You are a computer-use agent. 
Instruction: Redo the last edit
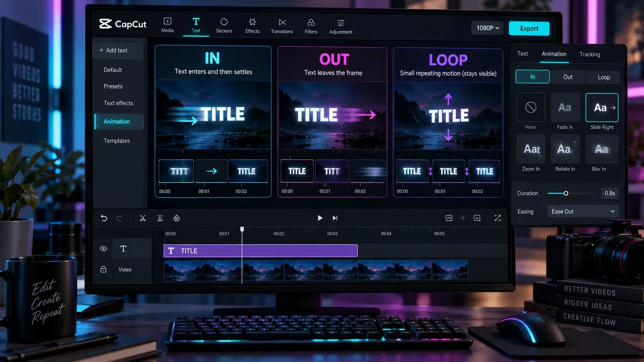[119, 218]
